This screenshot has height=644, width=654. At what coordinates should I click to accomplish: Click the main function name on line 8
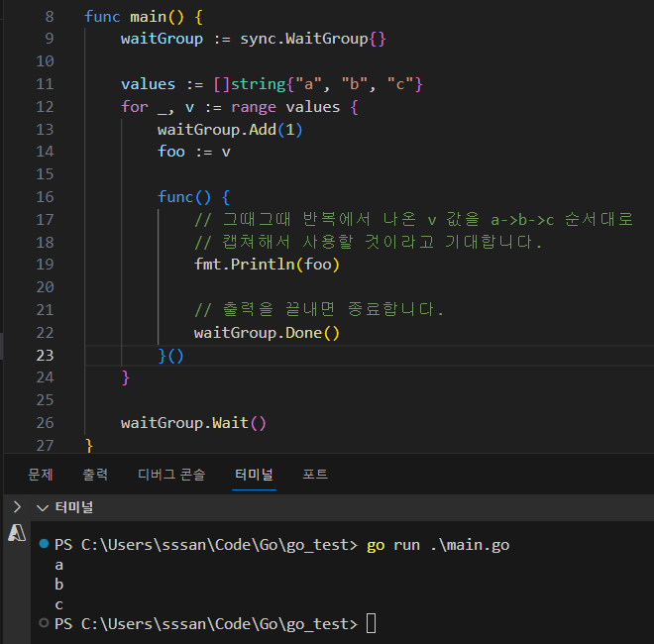point(149,17)
